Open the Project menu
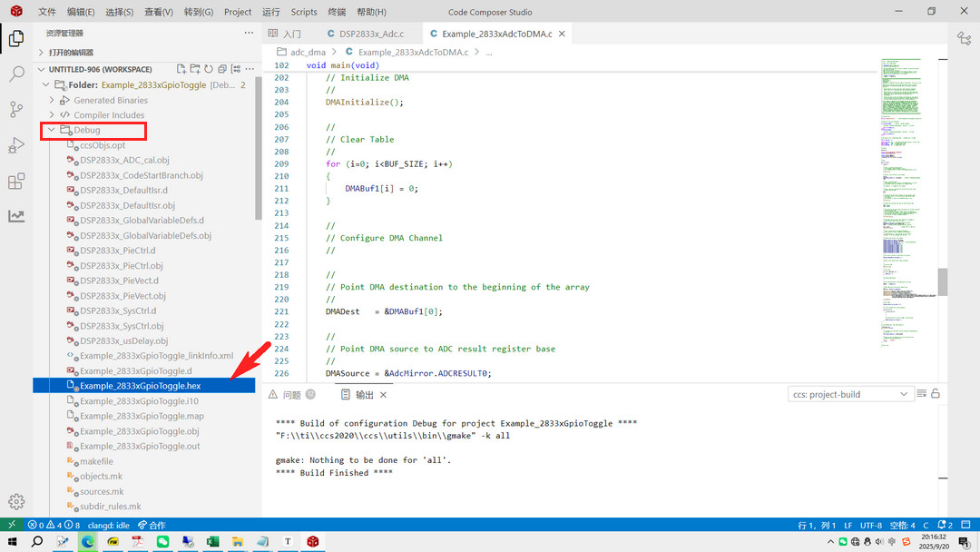 click(238, 12)
